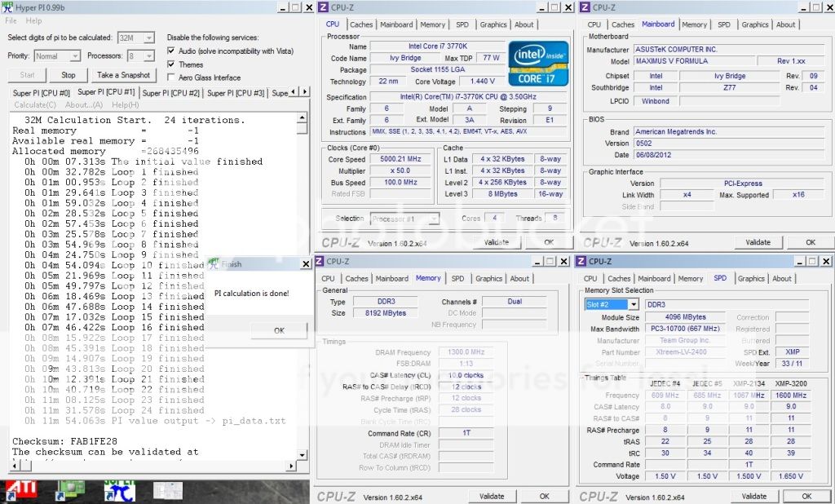Switch to the Super PI [CPU #2] tab
835x504 pixels.
coord(170,93)
